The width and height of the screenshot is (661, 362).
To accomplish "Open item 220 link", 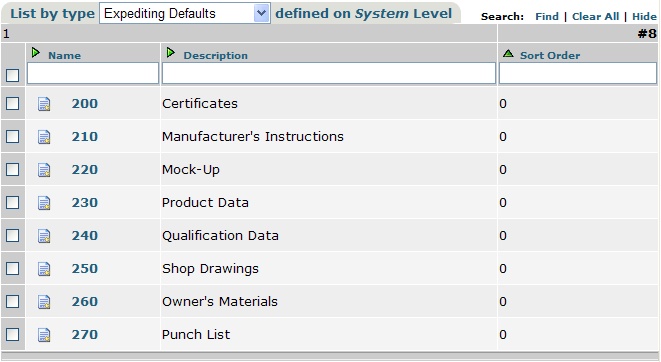I will tap(85, 169).
